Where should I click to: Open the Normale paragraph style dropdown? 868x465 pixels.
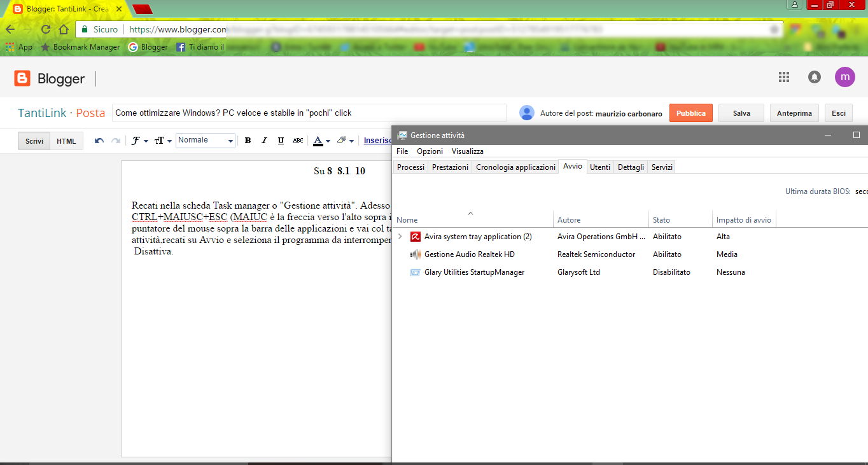pyautogui.click(x=206, y=141)
